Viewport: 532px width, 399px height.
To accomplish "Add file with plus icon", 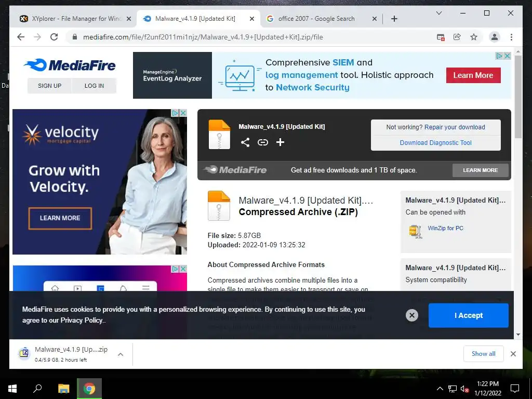I will (x=280, y=142).
